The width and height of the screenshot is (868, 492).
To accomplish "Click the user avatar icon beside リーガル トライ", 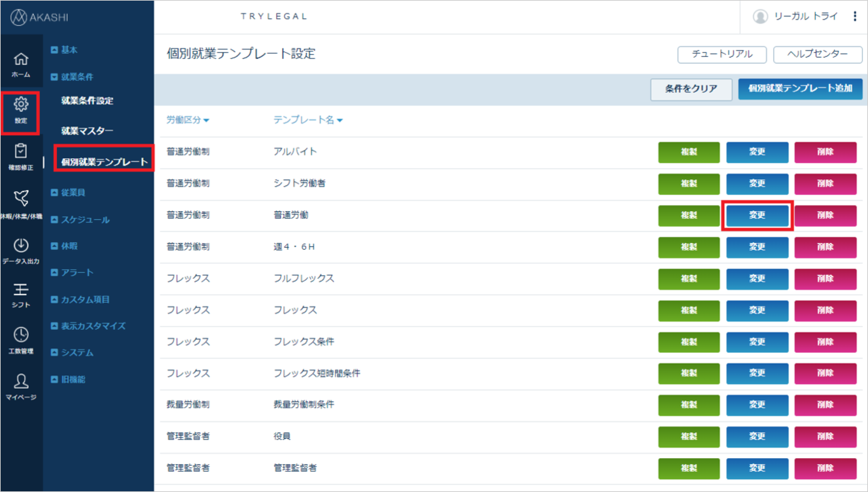I will pyautogui.click(x=760, y=17).
